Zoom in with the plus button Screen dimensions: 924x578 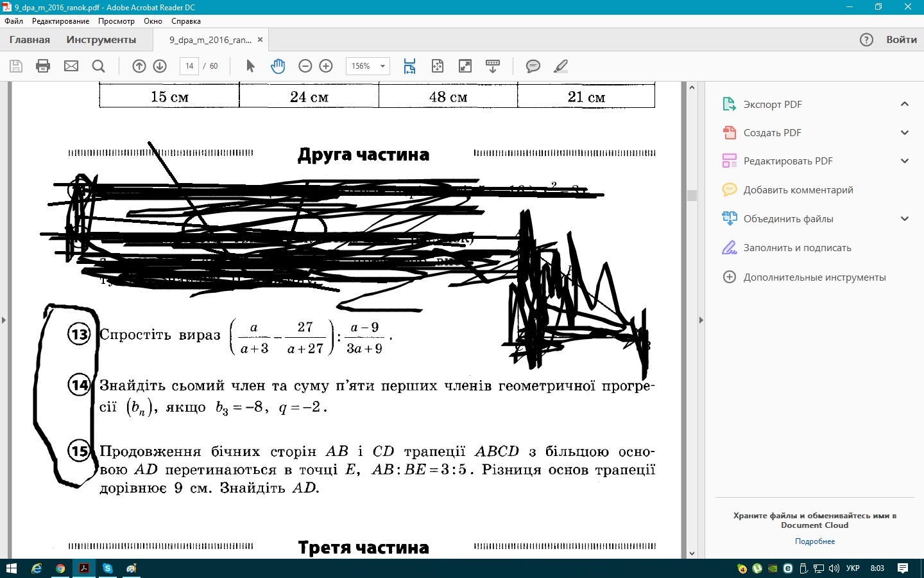click(326, 66)
